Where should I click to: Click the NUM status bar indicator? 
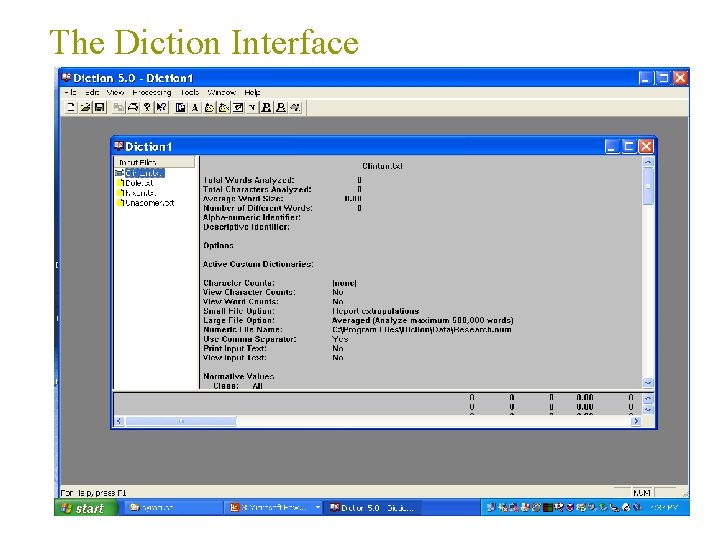pos(641,493)
